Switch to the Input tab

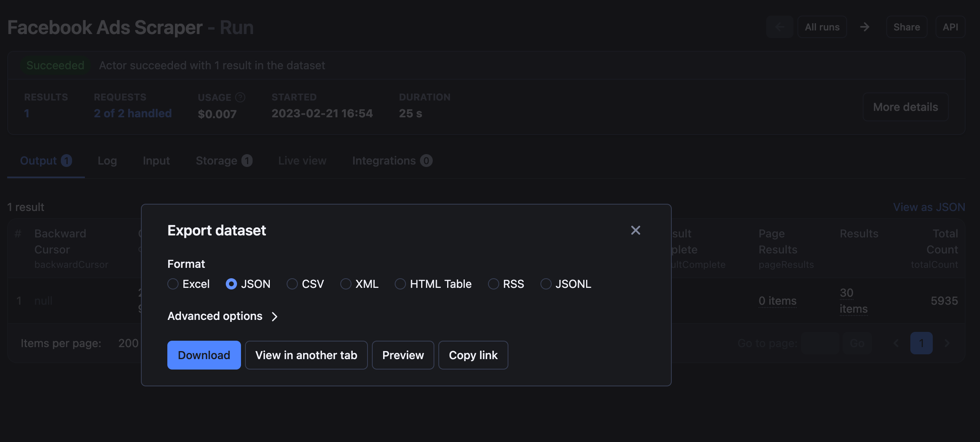(x=156, y=159)
